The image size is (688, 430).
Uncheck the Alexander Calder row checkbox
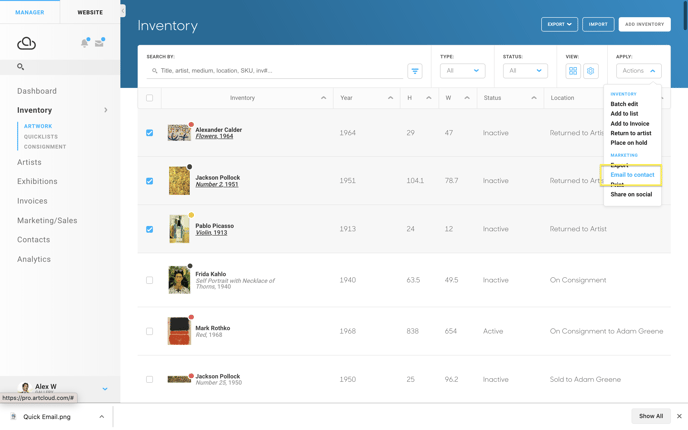[150, 133]
